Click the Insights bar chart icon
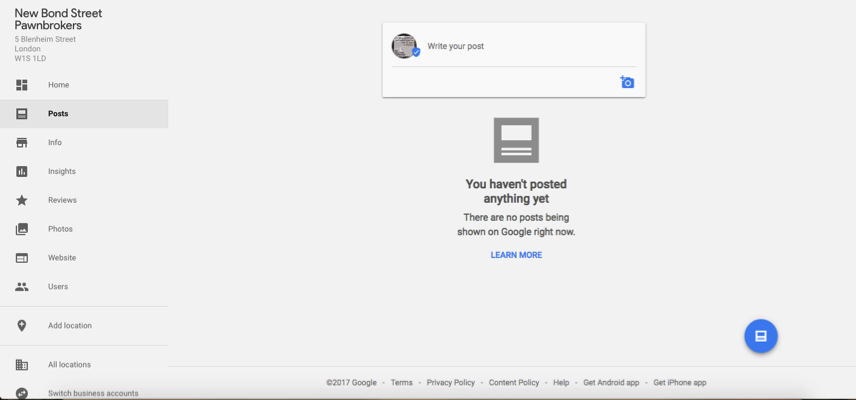The image size is (857, 400). [x=22, y=172]
